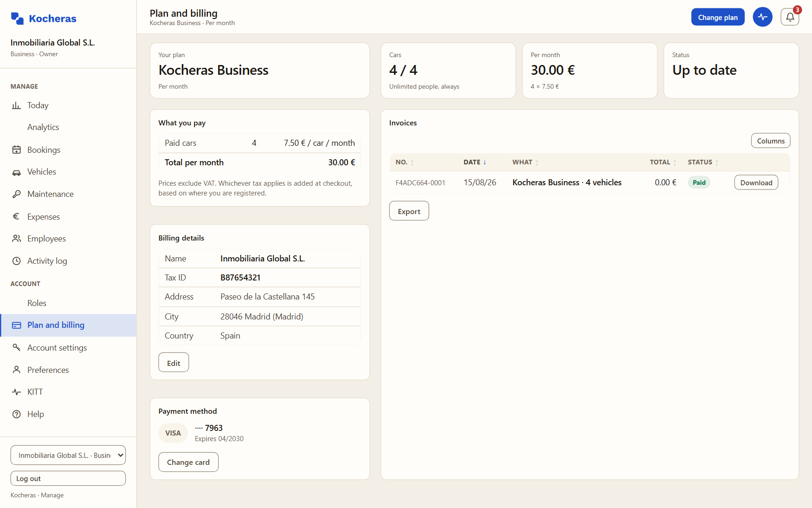Click the VISA card badge
This screenshot has width=812, height=508.
click(173, 433)
